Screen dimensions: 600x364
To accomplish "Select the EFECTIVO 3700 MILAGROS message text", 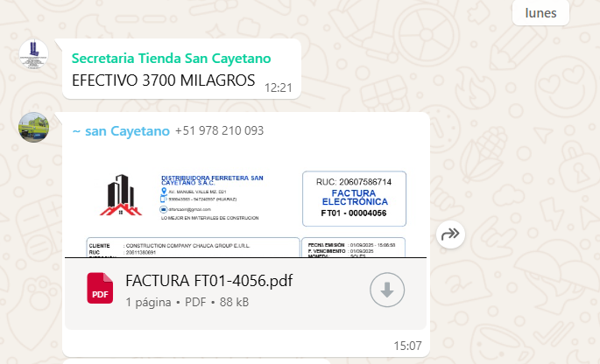I will pos(164,80).
